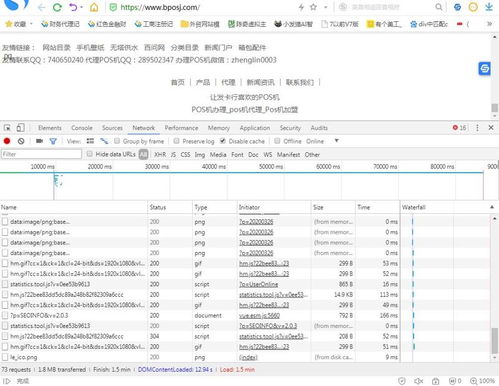Show more bookmarks via the » overflow arrow
This screenshot has height=386, width=499.
click(x=489, y=24)
